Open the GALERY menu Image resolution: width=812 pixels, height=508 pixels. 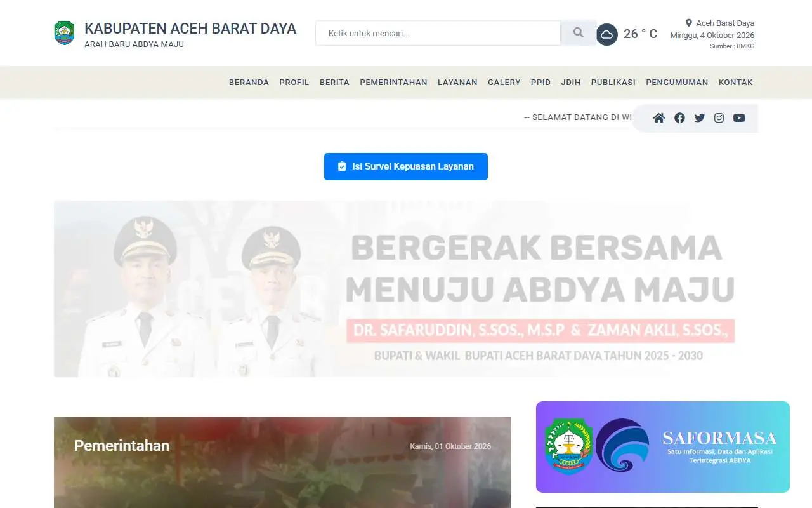(504, 83)
